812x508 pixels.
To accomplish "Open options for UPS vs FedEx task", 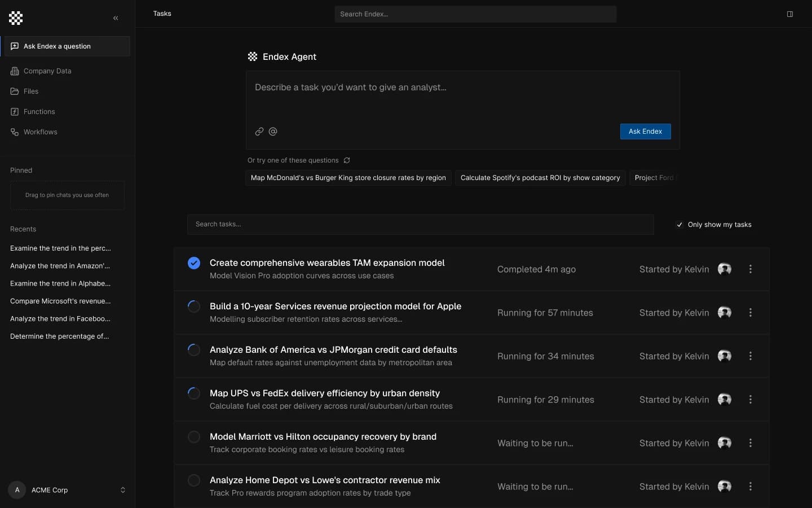I will click(751, 400).
